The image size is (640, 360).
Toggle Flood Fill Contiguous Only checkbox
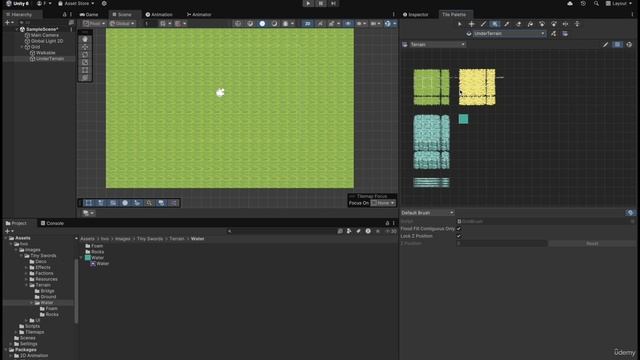[x=459, y=229]
